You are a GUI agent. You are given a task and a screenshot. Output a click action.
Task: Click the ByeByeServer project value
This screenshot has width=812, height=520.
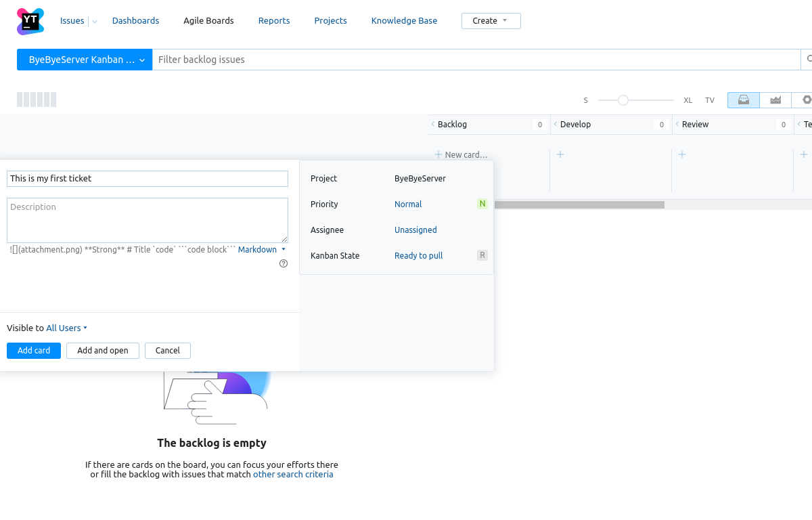(x=420, y=179)
